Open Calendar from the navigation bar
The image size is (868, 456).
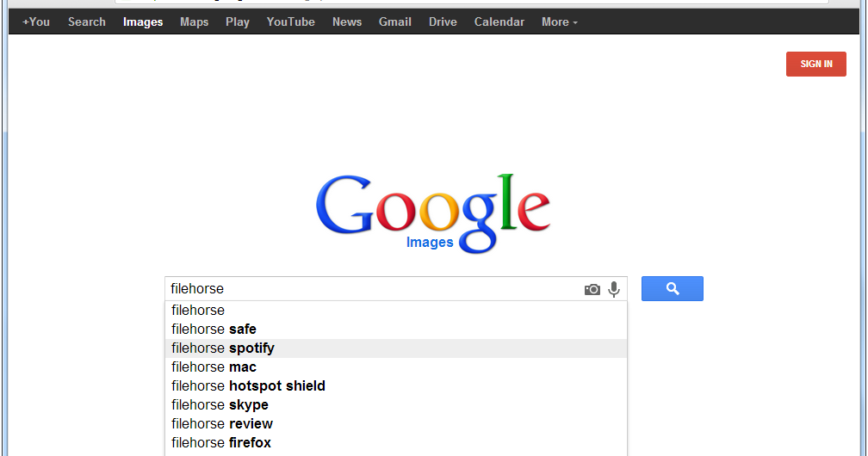499,22
